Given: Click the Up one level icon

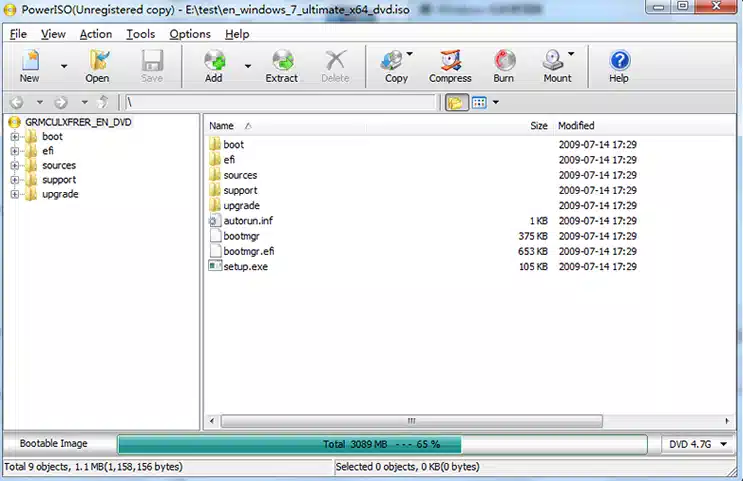Looking at the screenshot, I should pyautogui.click(x=103, y=102).
